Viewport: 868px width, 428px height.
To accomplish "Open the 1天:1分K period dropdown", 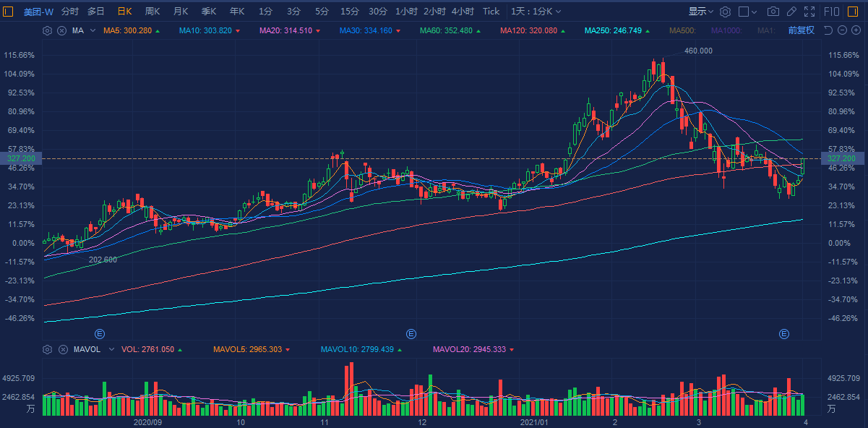I will pos(536,12).
